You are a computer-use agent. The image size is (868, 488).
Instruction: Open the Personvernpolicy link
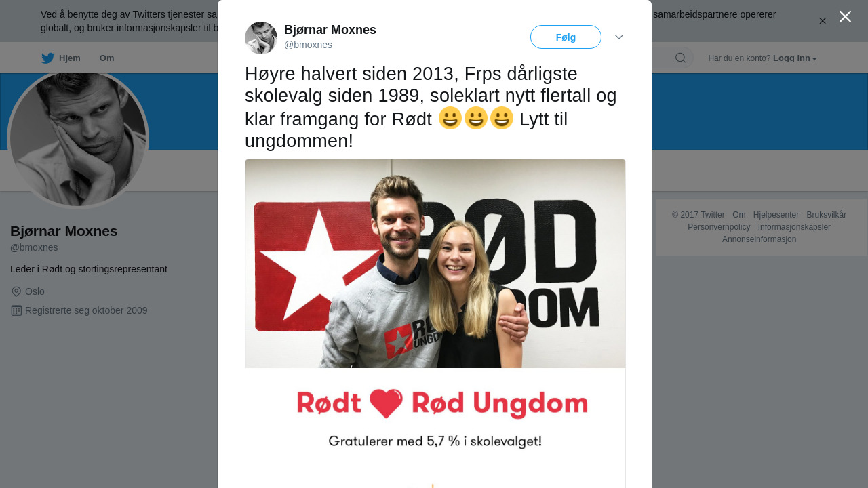click(x=719, y=227)
